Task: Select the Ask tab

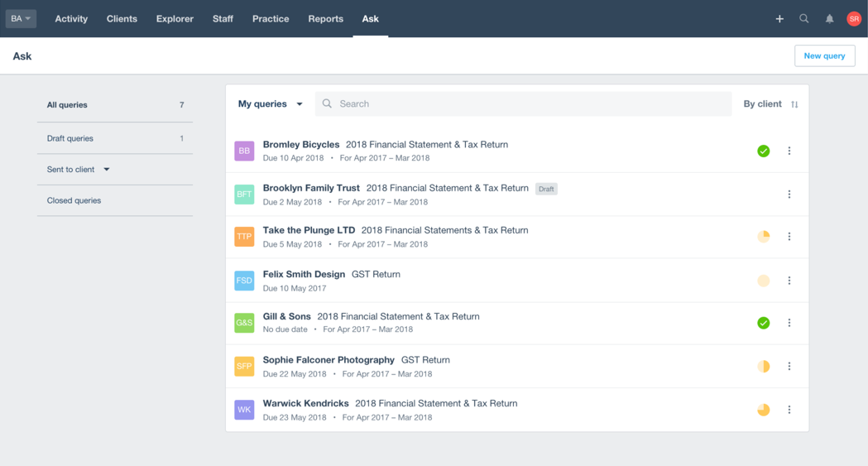Action: pos(371,19)
